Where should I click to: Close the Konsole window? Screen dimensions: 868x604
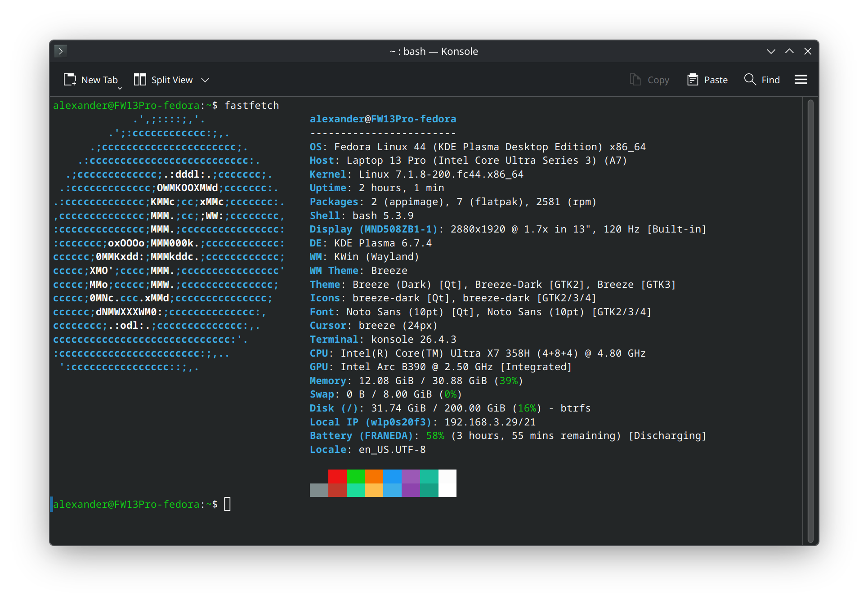808,51
